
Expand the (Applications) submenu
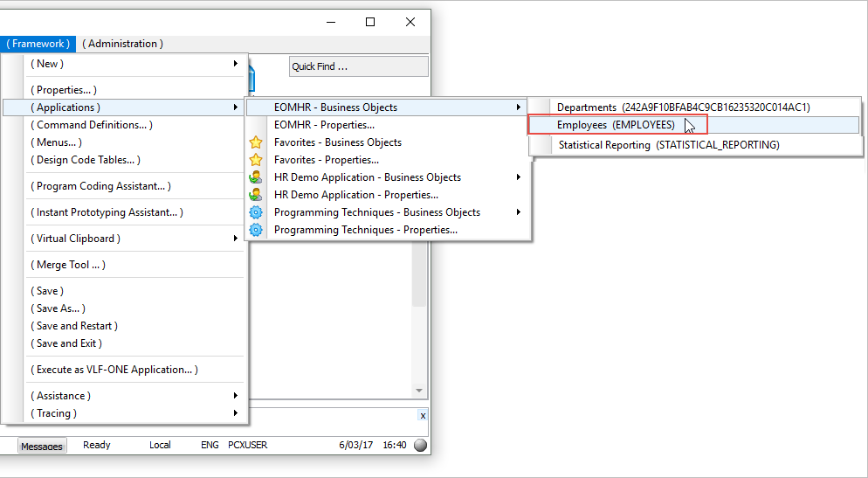[124, 107]
